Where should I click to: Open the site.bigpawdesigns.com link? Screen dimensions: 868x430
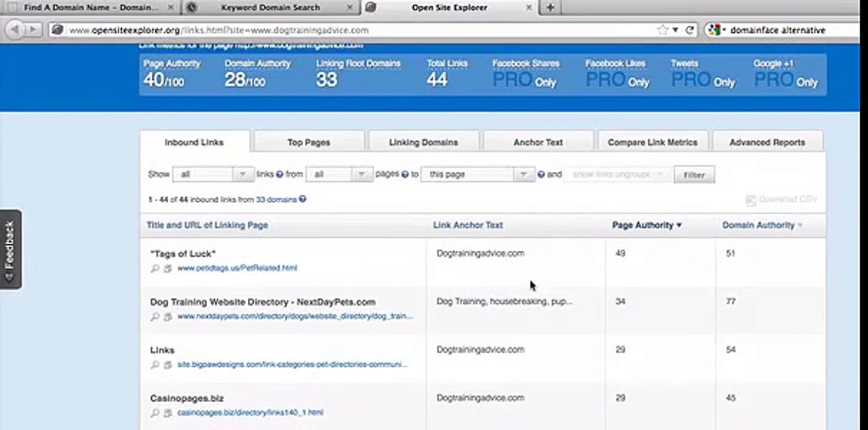[293, 364]
